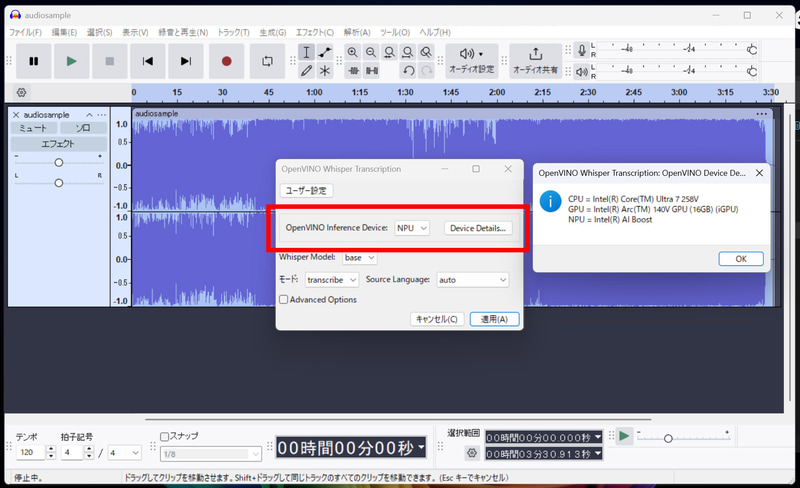800x488 pixels.
Task: Open the snap 1/8 dropdown
Action: 211,454
